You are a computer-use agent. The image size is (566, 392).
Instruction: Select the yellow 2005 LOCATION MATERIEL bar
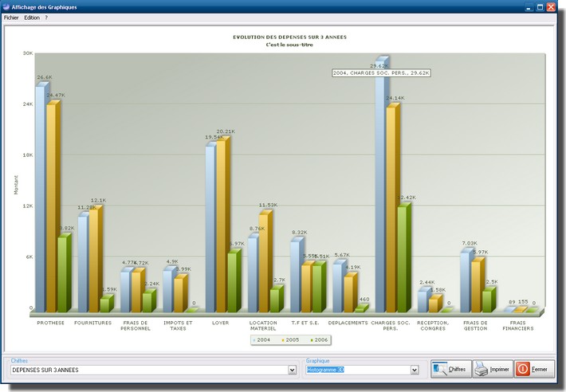click(264, 263)
